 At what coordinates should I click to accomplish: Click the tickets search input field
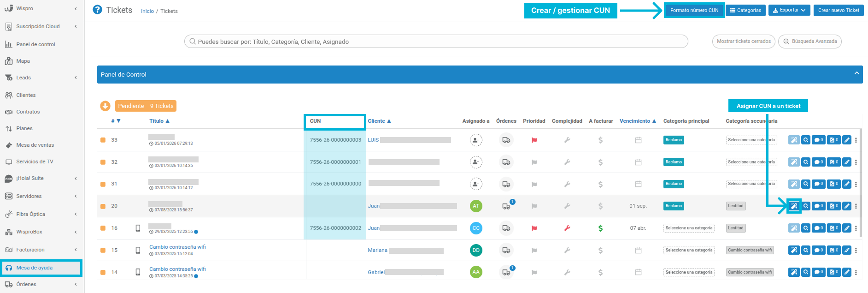point(436,42)
